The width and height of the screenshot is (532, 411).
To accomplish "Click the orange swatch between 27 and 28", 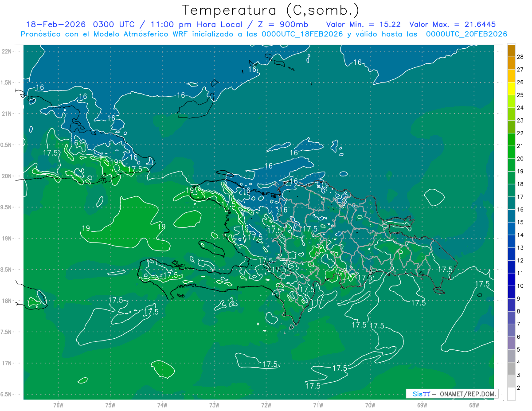I will (x=511, y=63).
